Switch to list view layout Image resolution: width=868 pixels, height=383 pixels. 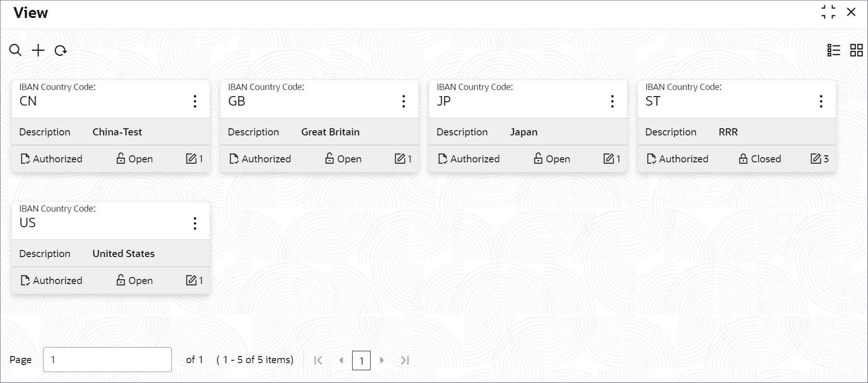point(834,50)
